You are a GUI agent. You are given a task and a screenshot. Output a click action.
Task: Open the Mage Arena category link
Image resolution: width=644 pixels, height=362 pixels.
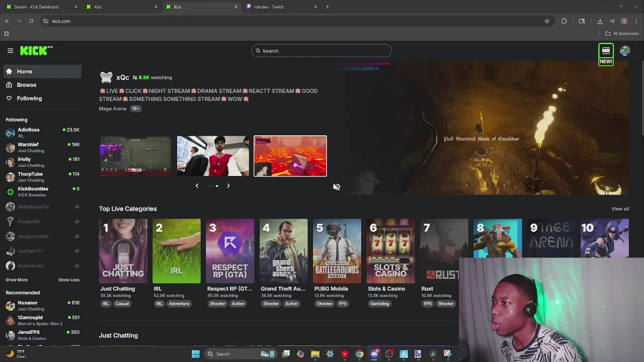click(112, 109)
